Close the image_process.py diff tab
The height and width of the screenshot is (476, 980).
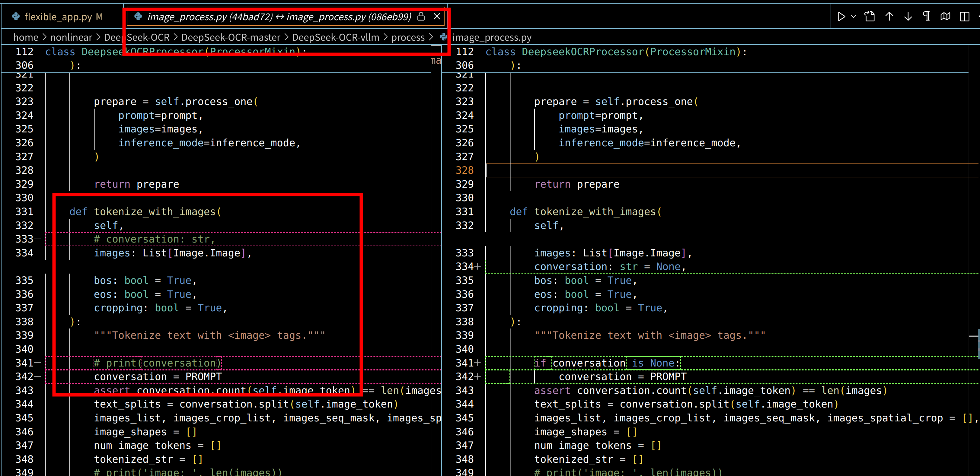(x=437, y=17)
